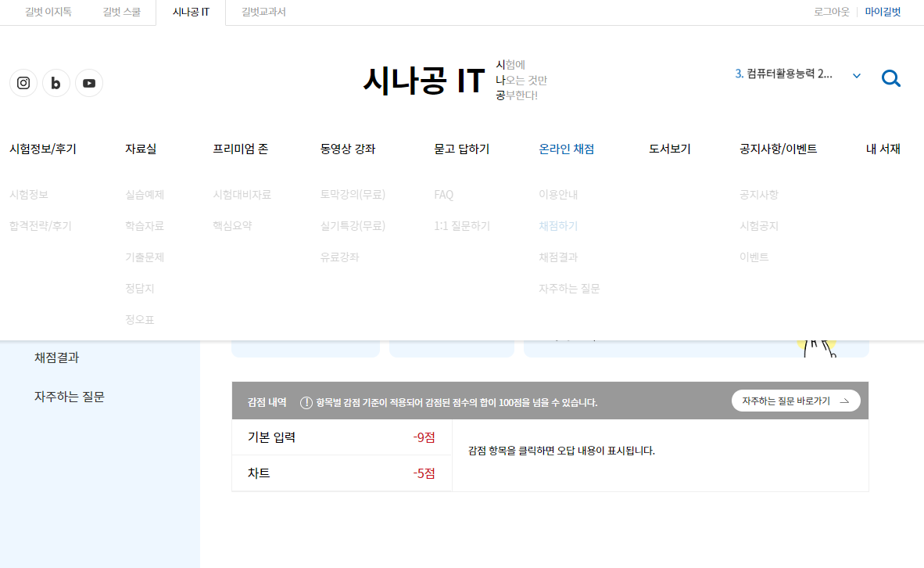924x568 pixels.
Task: Select 시험대비자료 submenu item
Action: pyautogui.click(x=242, y=195)
